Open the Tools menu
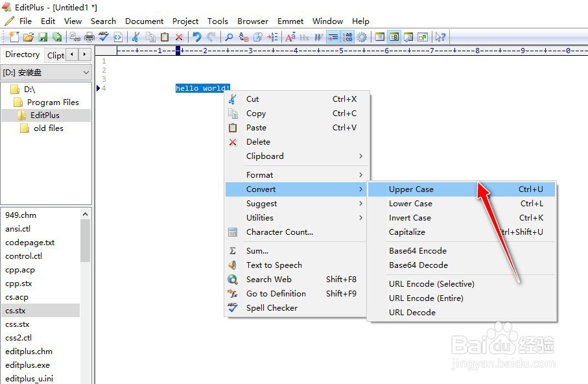The image size is (588, 384). pos(217,21)
